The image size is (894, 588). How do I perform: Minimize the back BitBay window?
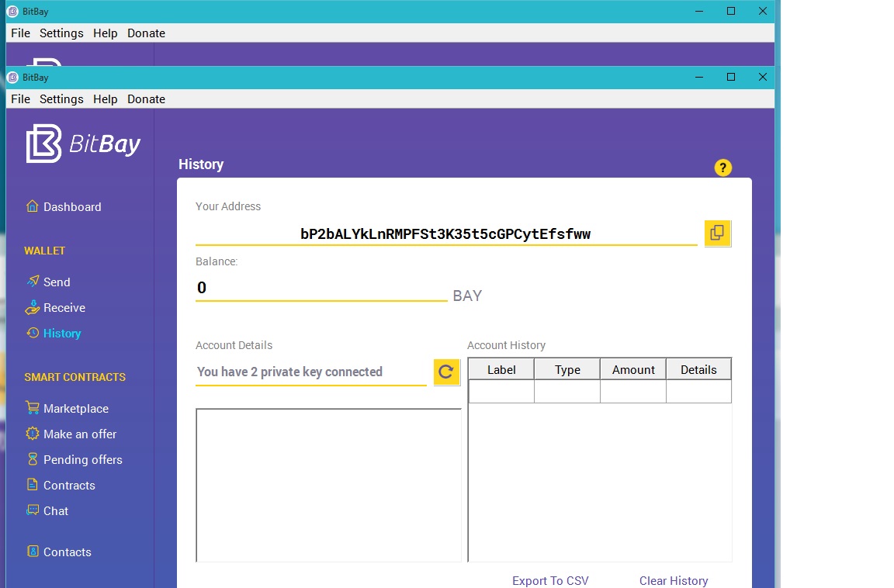699,11
